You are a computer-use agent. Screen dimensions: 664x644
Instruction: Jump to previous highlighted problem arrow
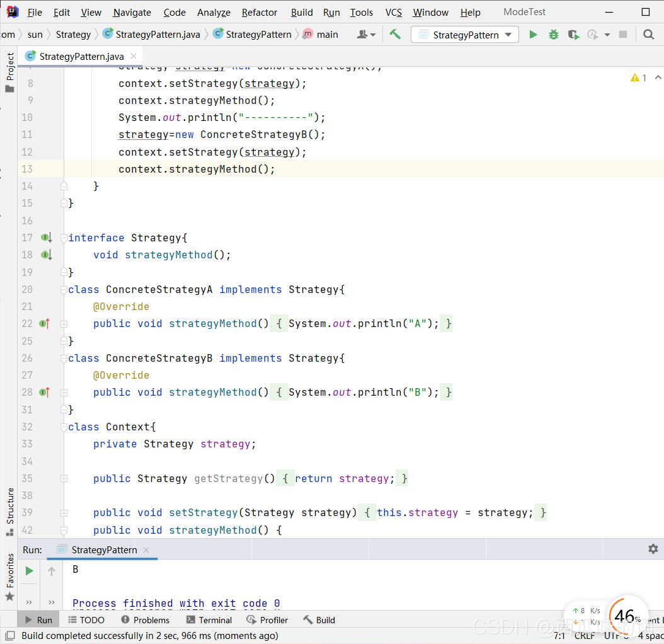pos(658,78)
